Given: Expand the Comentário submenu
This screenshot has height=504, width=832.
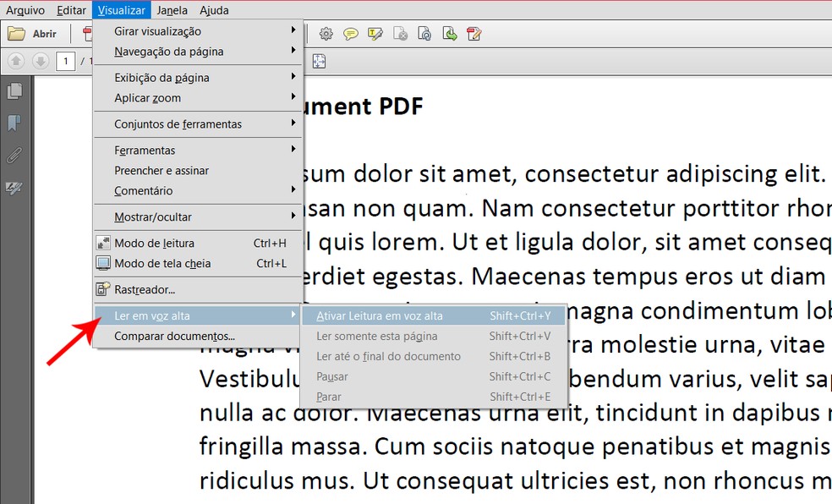Looking at the screenshot, I should pyautogui.click(x=198, y=190).
